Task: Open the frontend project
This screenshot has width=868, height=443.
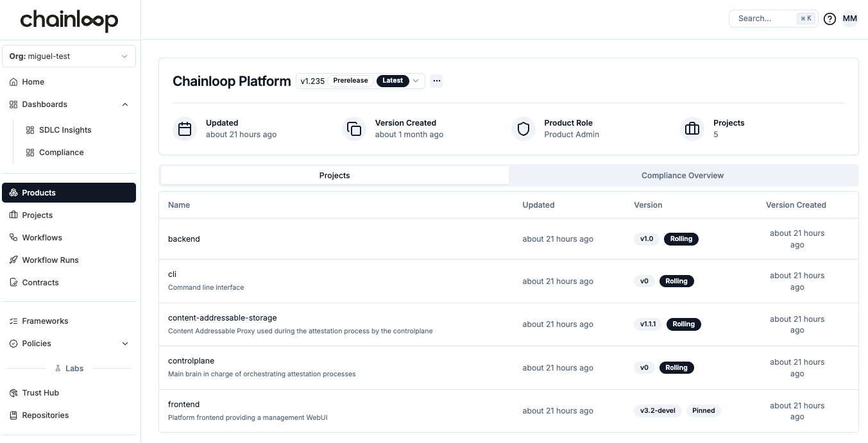Action: point(184,404)
